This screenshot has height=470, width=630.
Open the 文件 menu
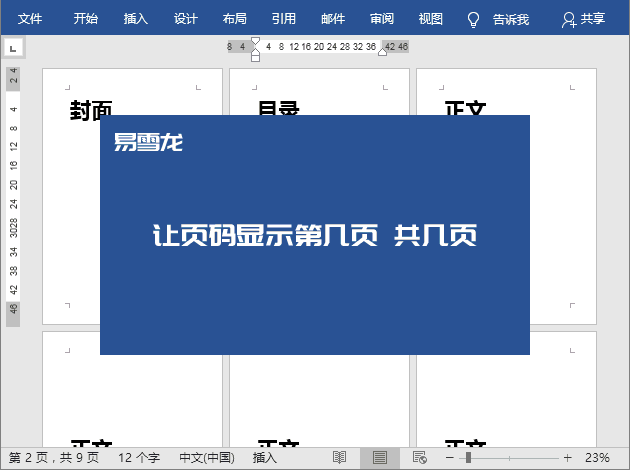(30, 18)
